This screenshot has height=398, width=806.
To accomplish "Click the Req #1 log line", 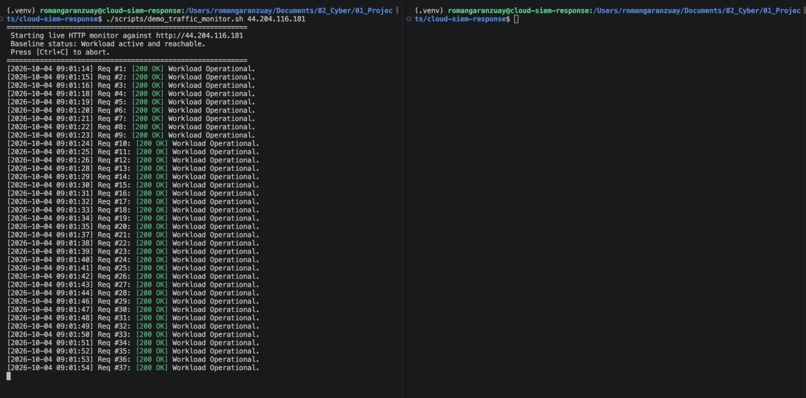I will tap(131, 69).
